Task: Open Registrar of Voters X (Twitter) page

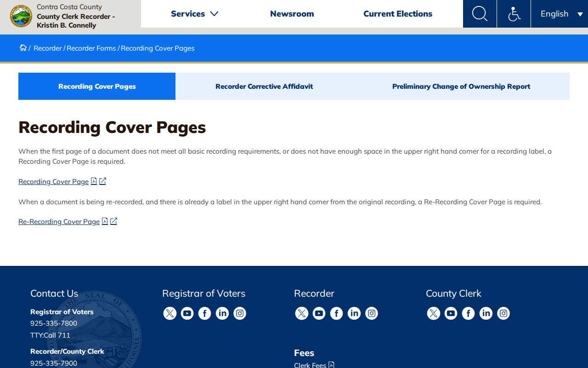Action: 170,313
